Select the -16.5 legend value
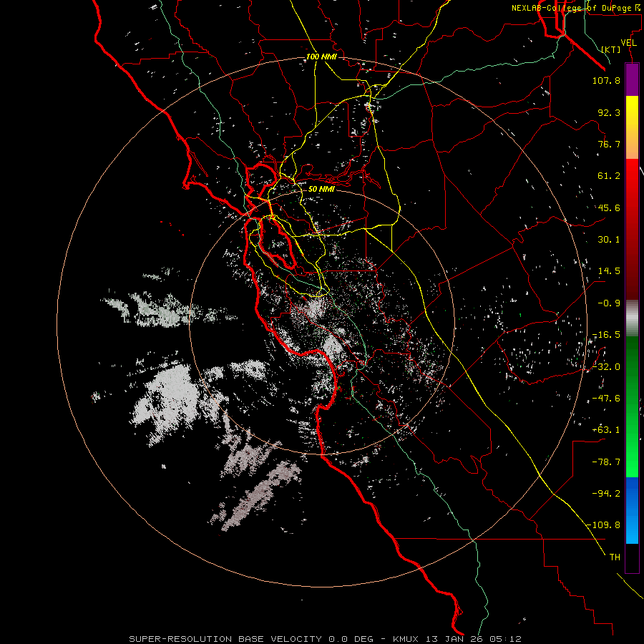Image resolution: width=644 pixels, height=644 pixels. 606,335
